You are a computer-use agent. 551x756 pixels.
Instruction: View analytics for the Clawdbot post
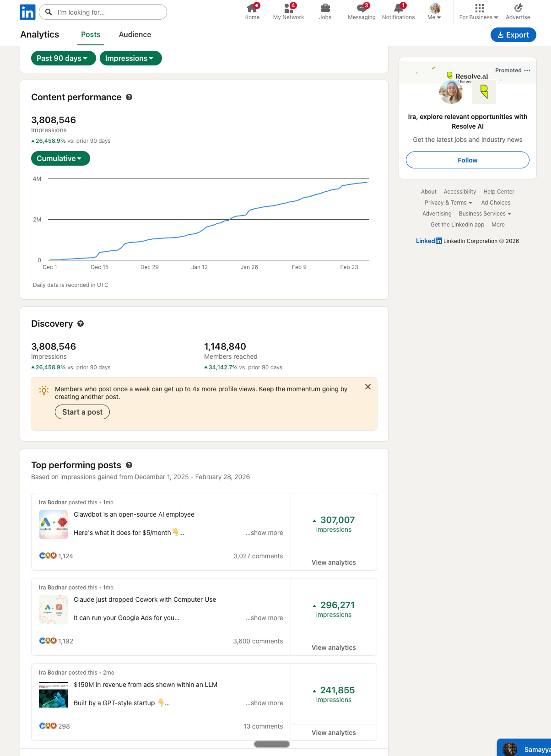334,562
